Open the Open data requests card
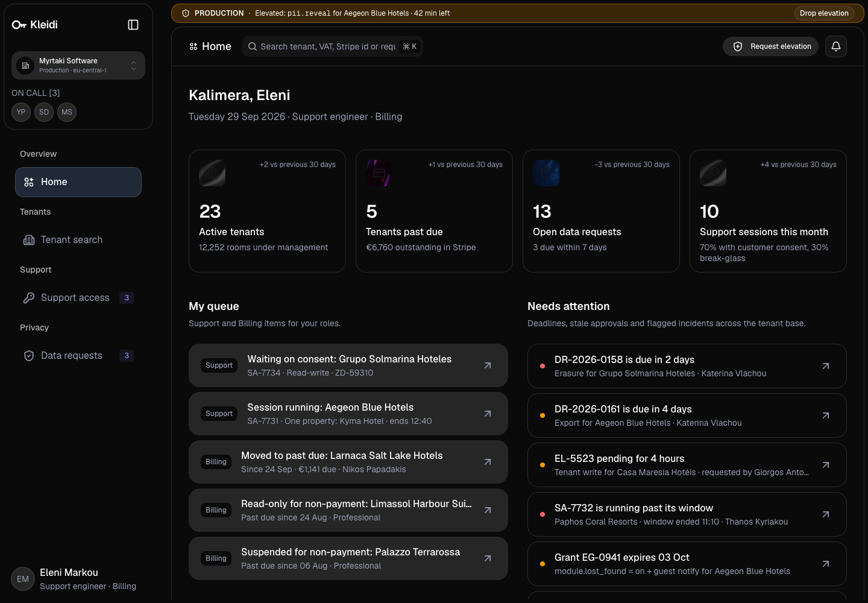Image resolution: width=868 pixels, height=603 pixels. click(601, 211)
